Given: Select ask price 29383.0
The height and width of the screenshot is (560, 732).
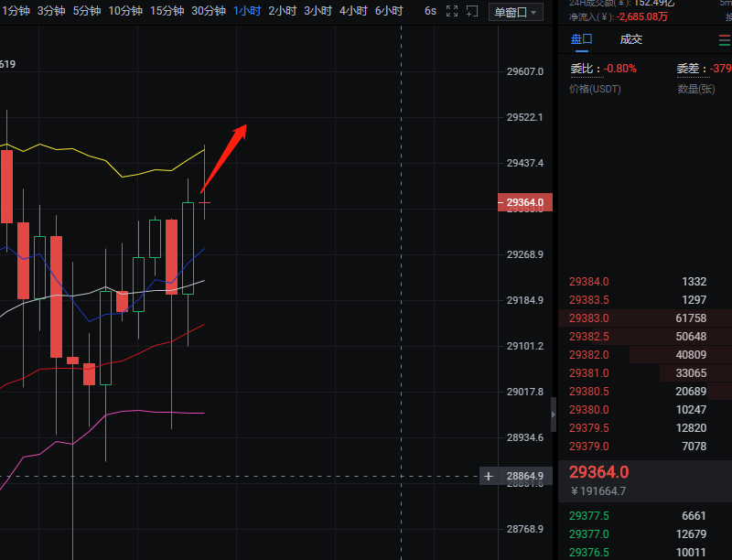Looking at the screenshot, I should tap(588, 318).
